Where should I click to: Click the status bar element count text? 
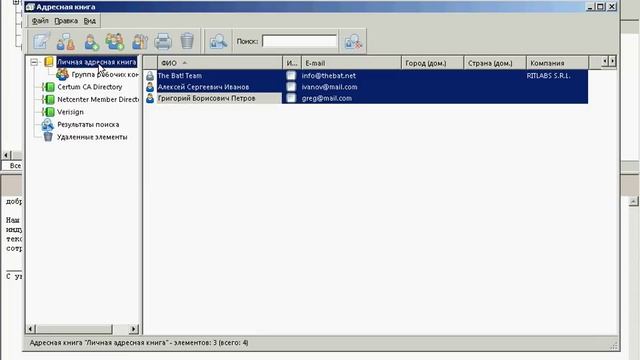pos(139,343)
